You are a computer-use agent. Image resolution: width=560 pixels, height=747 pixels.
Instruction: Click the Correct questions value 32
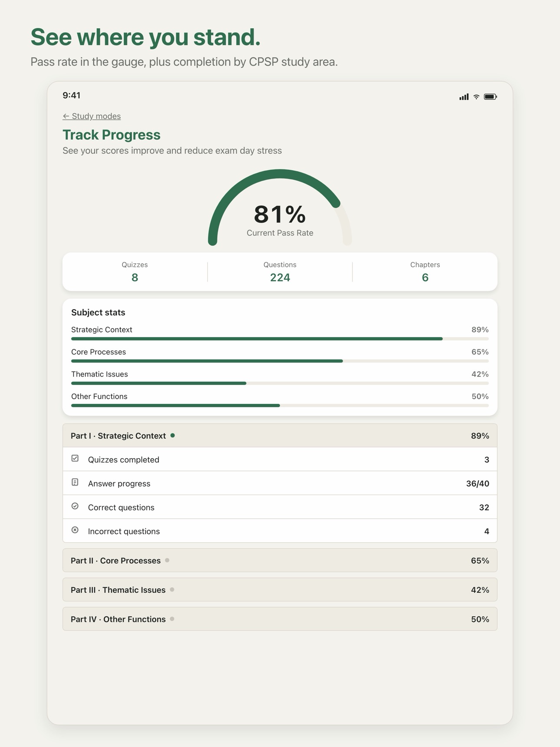click(x=484, y=507)
